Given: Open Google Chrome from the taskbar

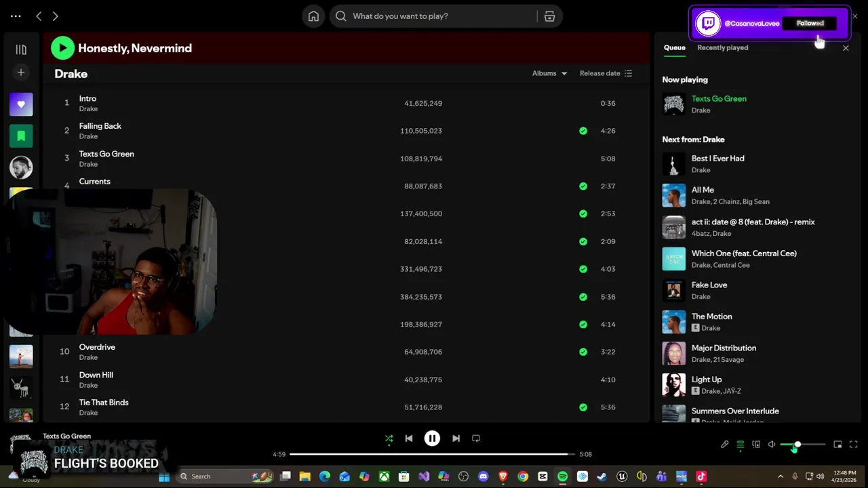Looking at the screenshot, I should (523, 476).
